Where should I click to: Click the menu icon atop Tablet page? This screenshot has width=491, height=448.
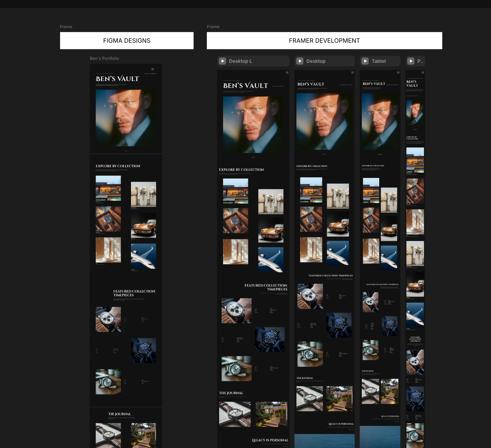[398, 72]
